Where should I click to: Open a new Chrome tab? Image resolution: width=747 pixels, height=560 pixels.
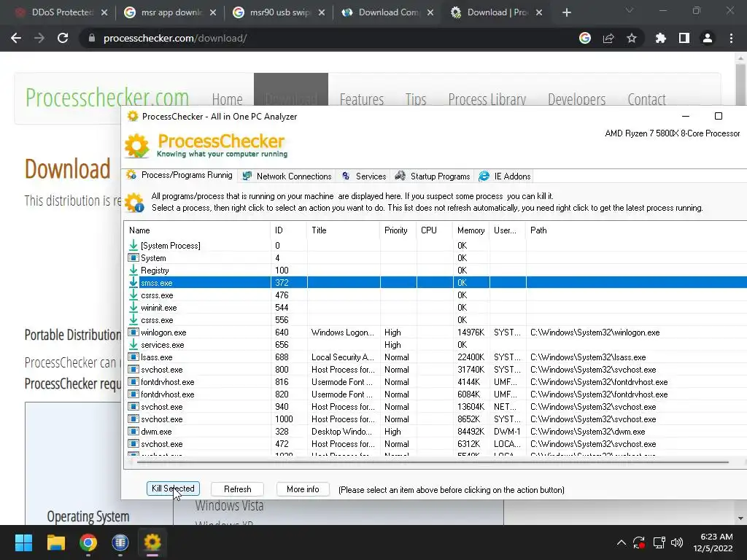click(566, 12)
